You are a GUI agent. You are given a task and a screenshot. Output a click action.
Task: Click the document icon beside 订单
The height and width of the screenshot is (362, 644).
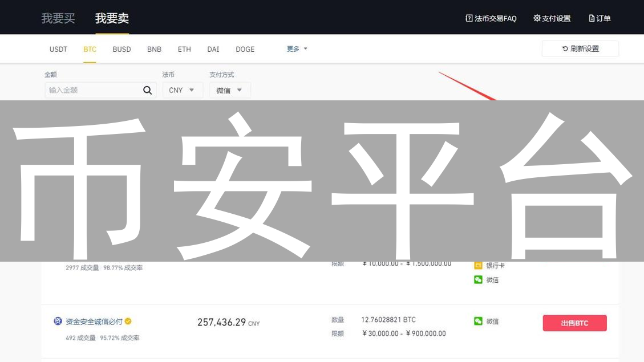pyautogui.click(x=592, y=18)
